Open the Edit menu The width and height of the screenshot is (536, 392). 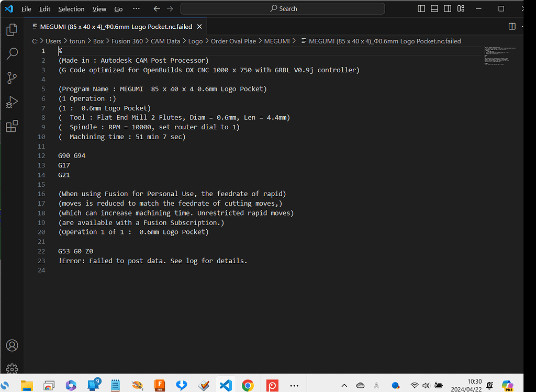pos(45,9)
